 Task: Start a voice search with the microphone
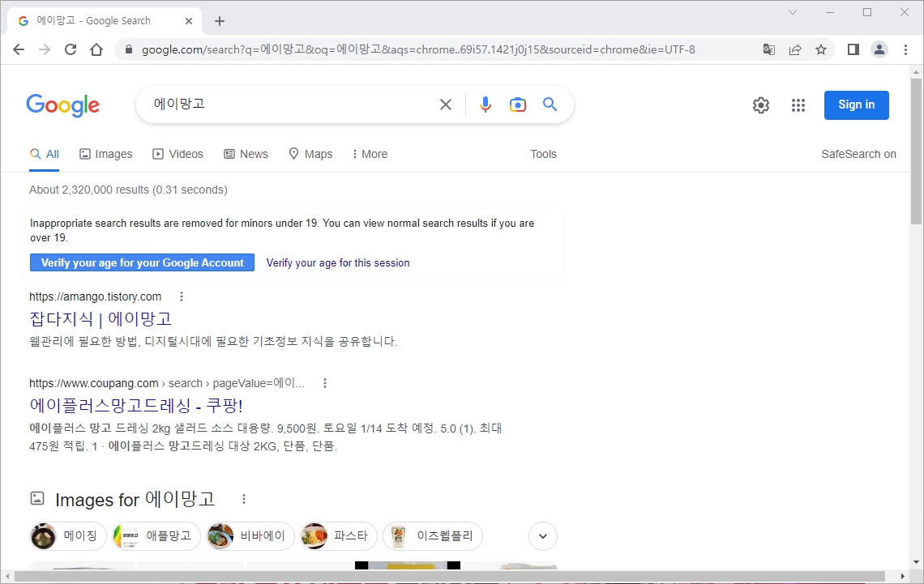[x=485, y=104]
